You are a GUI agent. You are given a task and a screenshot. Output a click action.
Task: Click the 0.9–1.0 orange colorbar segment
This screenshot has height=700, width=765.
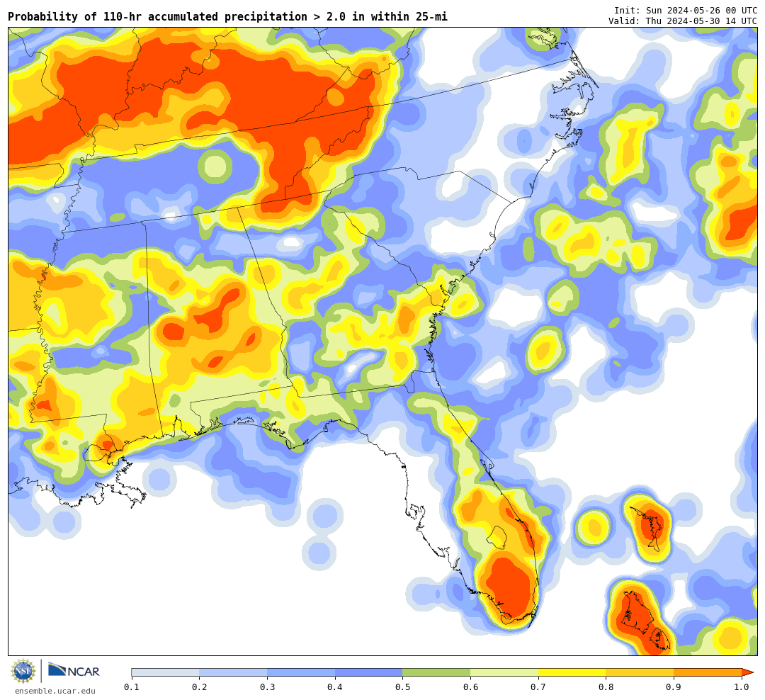[x=708, y=672]
